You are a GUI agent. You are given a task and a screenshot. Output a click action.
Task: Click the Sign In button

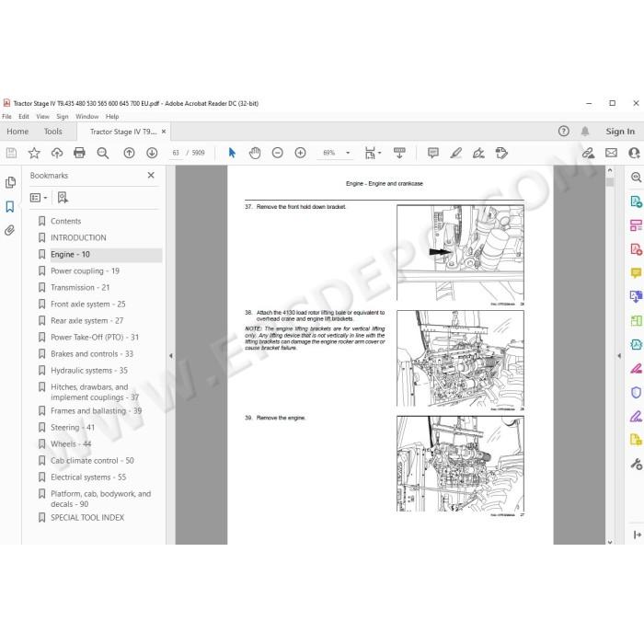pyautogui.click(x=620, y=132)
